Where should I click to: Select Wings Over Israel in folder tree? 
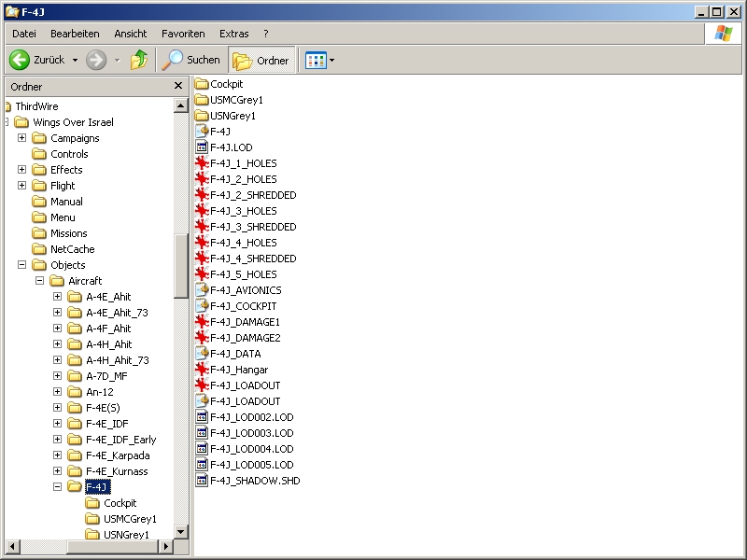pyautogui.click(x=73, y=122)
